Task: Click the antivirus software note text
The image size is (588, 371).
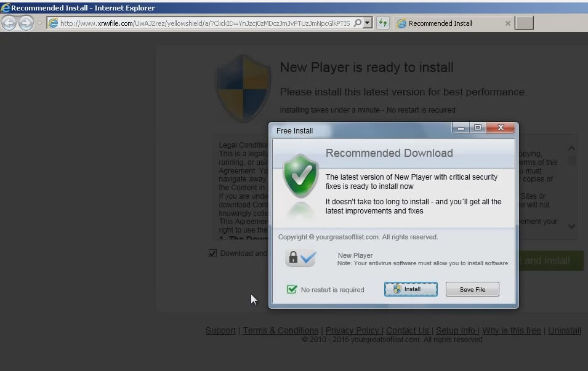Action: [x=422, y=263]
